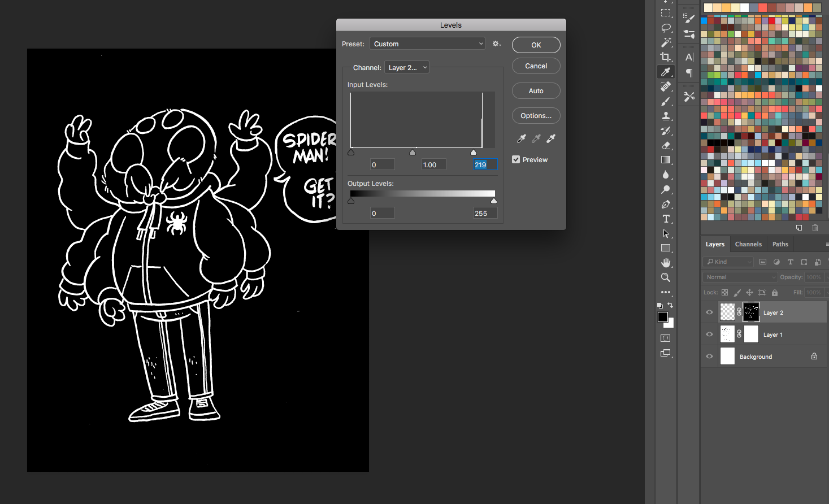This screenshot has width=829, height=504.
Task: Select the History Brush tool
Action: [x=666, y=131]
